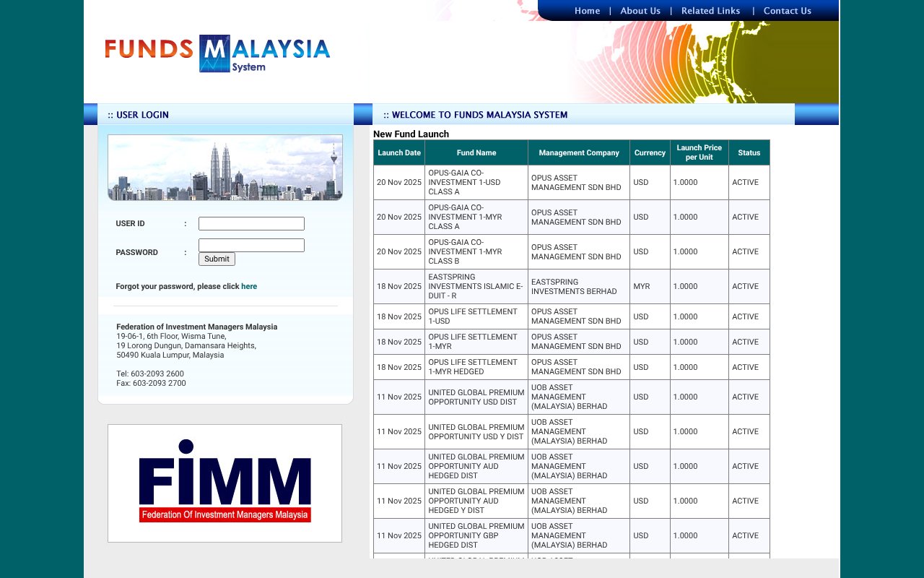Open the Contact Us page

coord(787,11)
